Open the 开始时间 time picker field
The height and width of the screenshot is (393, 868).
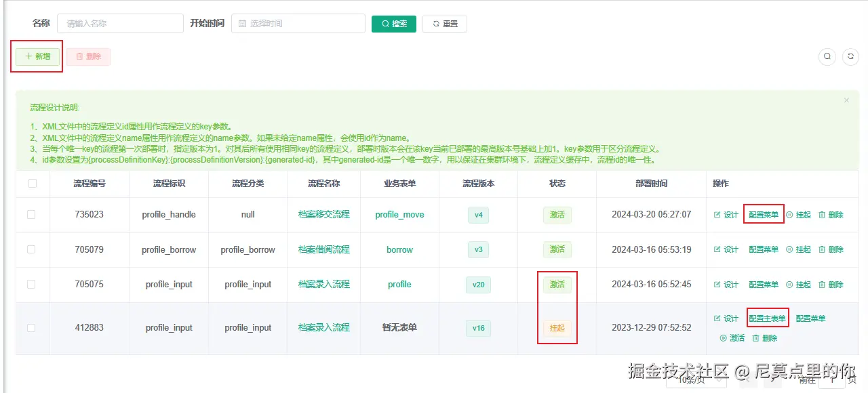pos(298,24)
